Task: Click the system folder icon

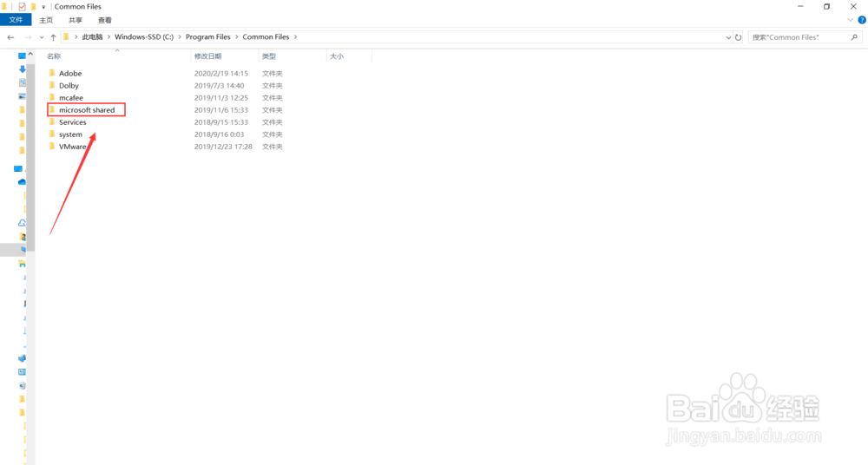Action: (x=52, y=134)
